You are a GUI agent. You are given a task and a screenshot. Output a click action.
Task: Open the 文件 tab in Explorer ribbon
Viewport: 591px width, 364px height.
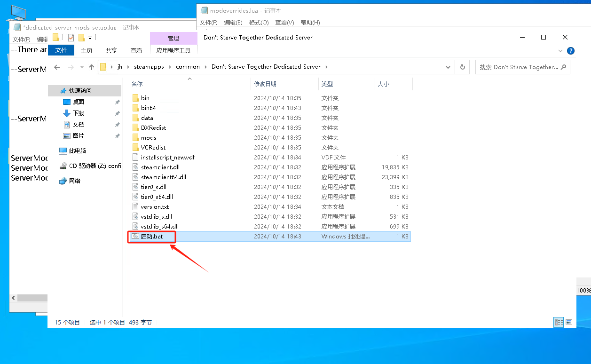click(x=61, y=50)
